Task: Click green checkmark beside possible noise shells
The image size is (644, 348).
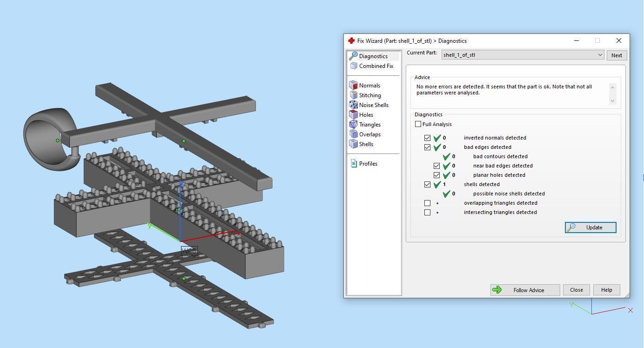Action: (446, 194)
